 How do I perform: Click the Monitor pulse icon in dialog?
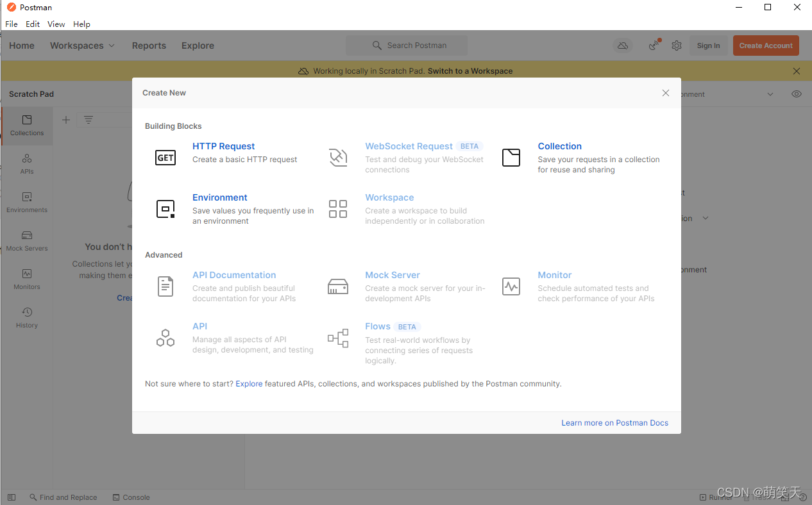(511, 286)
